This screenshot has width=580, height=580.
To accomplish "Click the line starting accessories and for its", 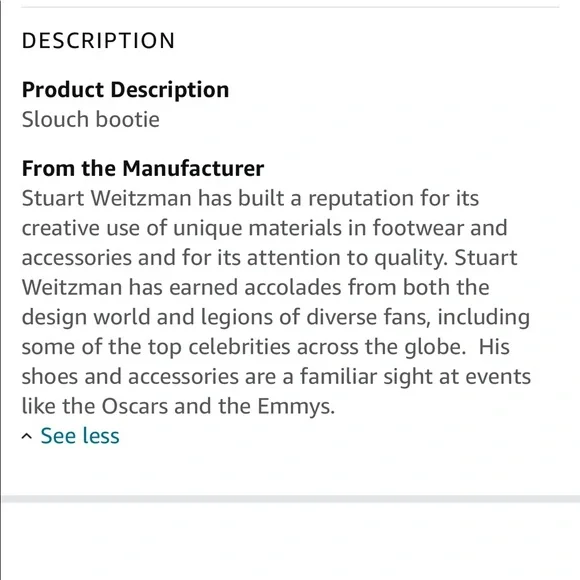I will [269, 258].
